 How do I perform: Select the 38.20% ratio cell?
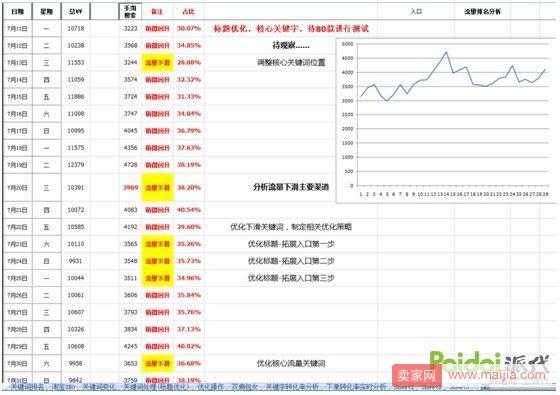tap(189, 188)
